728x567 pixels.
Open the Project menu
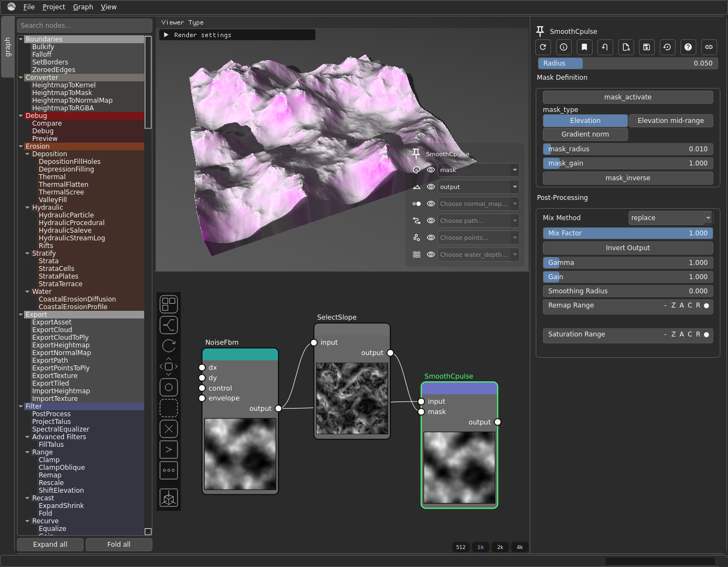(54, 7)
